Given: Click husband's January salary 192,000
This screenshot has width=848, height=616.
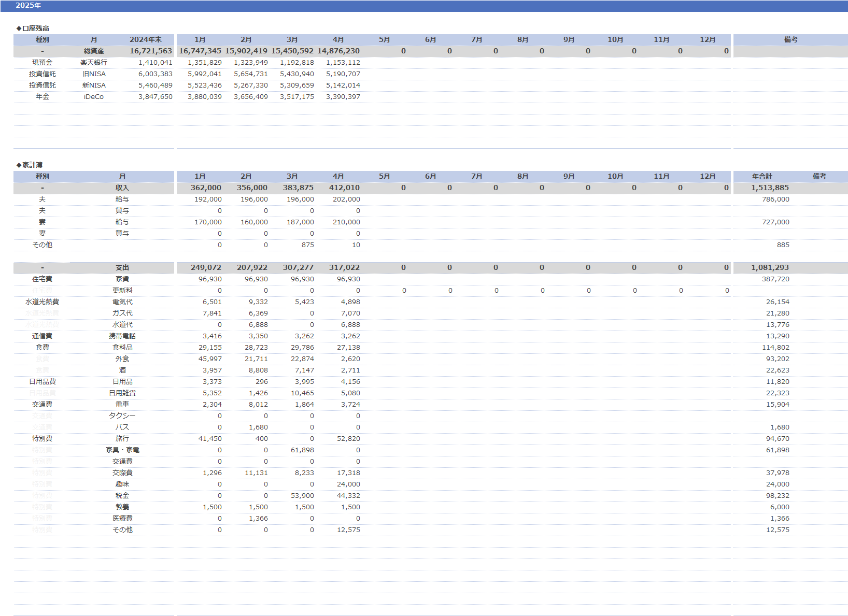Looking at the screenshot, I should point(208,199).
